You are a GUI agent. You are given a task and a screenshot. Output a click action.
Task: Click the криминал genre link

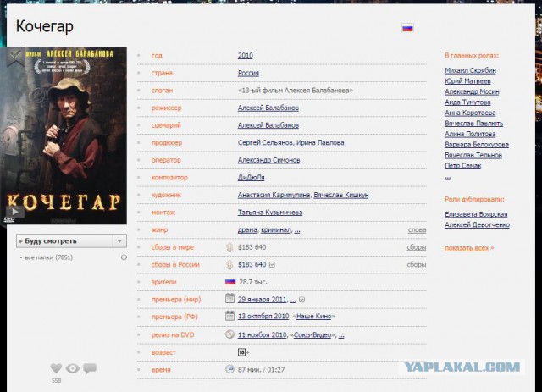click(x=276, y=230)
